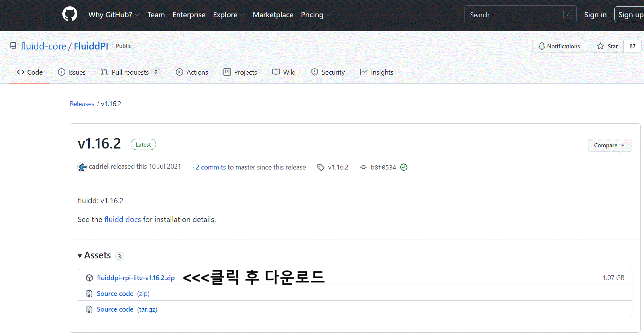Viewport: 644px width, 336px height.
Task: Click the tag icon next to v1.16.2
Action: pyautogui.click(x=321, y=167)
